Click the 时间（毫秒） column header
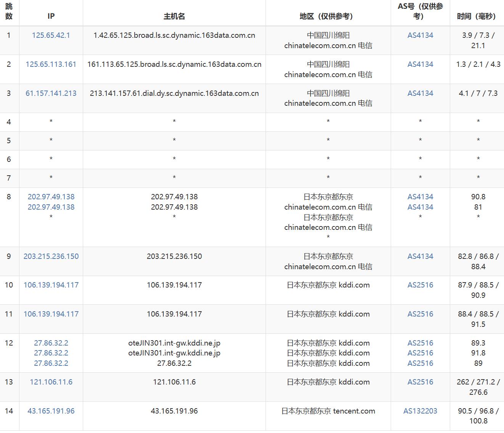The width and height of the screenshot is (504, 433). coord(478,16)
